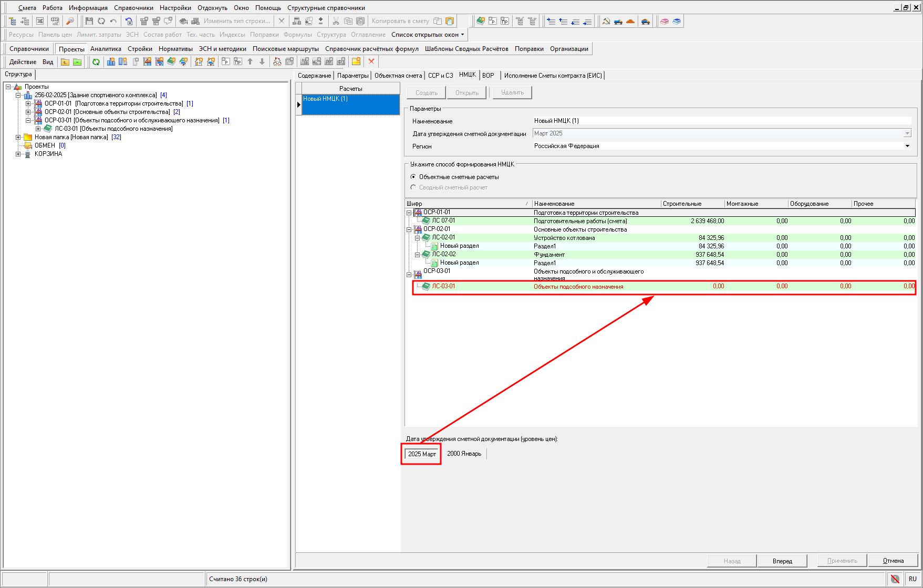923x588 pixels.
Task: Open the 'Регион' dropdown arrow
Action: pos(907,146)
